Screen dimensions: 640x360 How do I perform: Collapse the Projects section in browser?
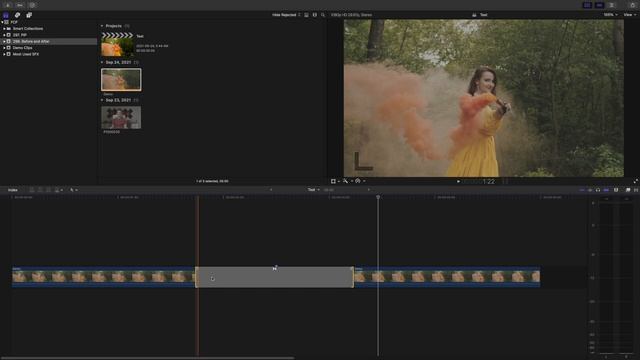tap(102, 26)
